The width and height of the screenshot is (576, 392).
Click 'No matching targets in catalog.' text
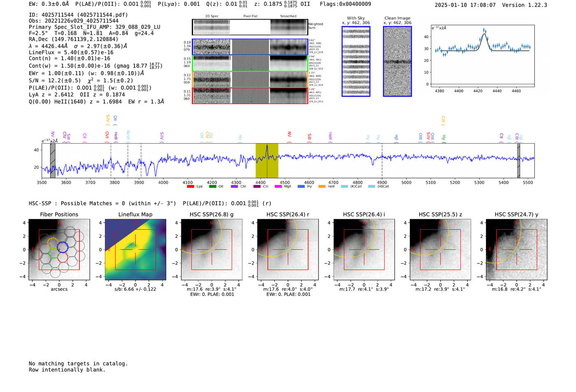(x=78, y=364)
